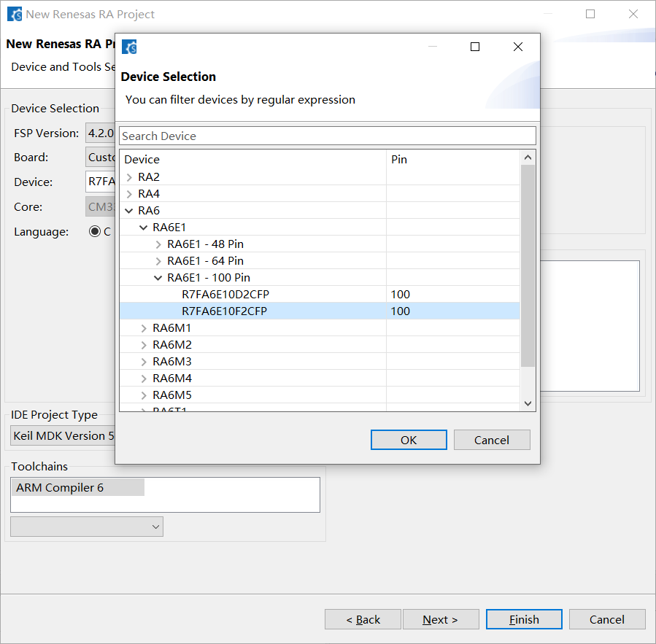Expand the RA6M4 group
Image resolution: width=656 pixels, height=644 pixels.
144,379
